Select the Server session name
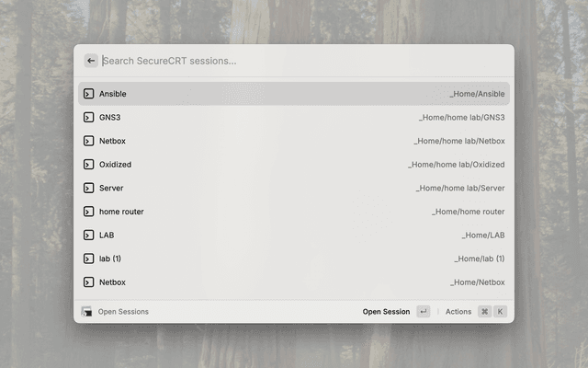The height and width of the screenshot is (368, 588). click(111, 188)
